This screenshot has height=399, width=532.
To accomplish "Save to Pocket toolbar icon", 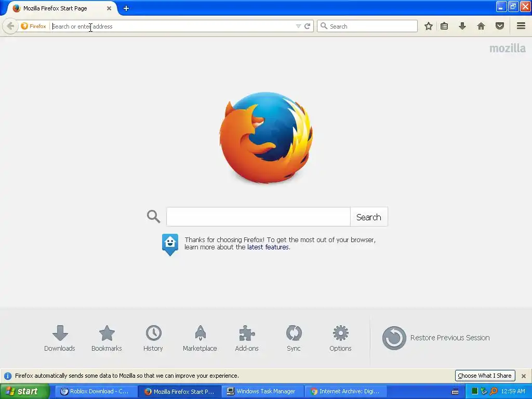I will 499,26.
